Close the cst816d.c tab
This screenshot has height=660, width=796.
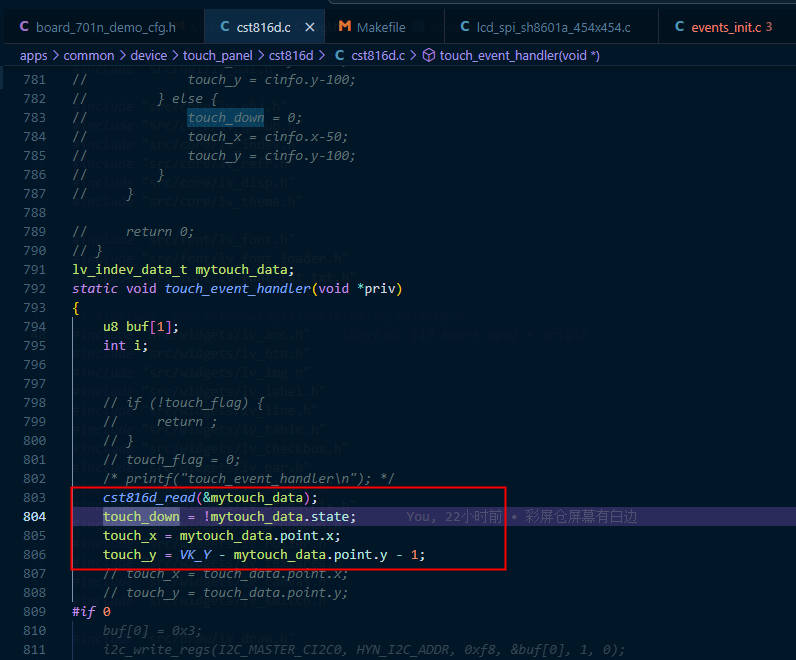click(310, 27)
